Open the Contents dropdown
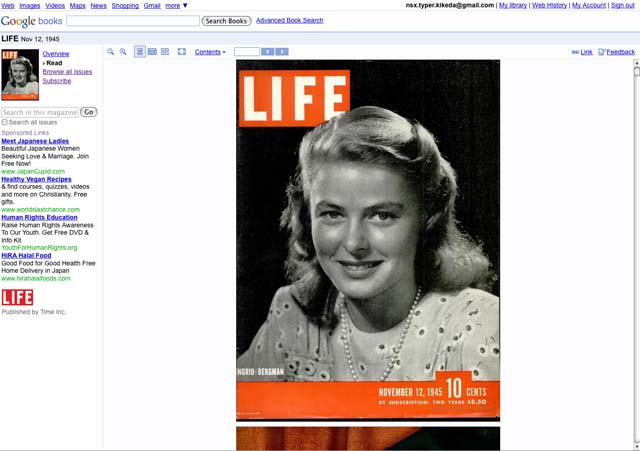The width and height of the screenshot is (640, 451). 210,52
